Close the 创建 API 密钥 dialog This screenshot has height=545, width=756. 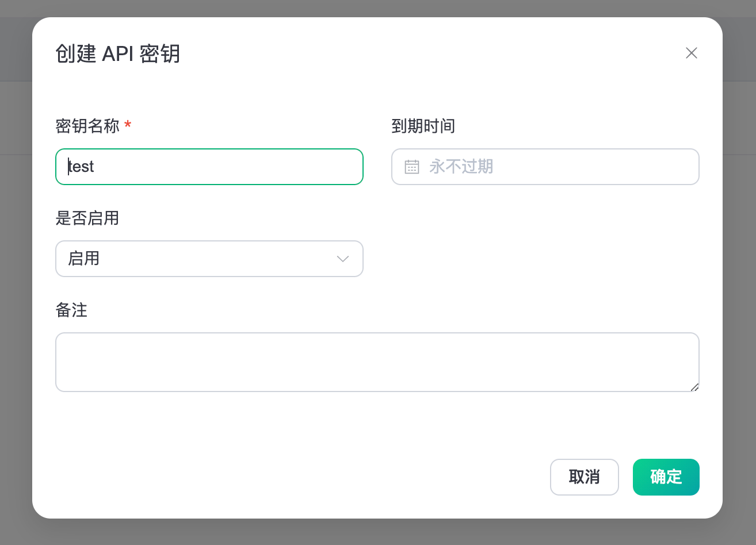[691, 53]
